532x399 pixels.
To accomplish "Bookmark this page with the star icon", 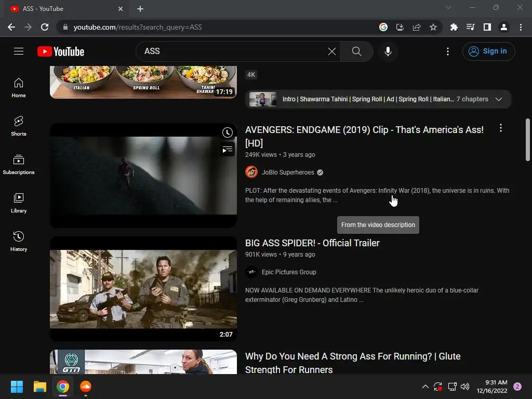I will click(433, 27).
